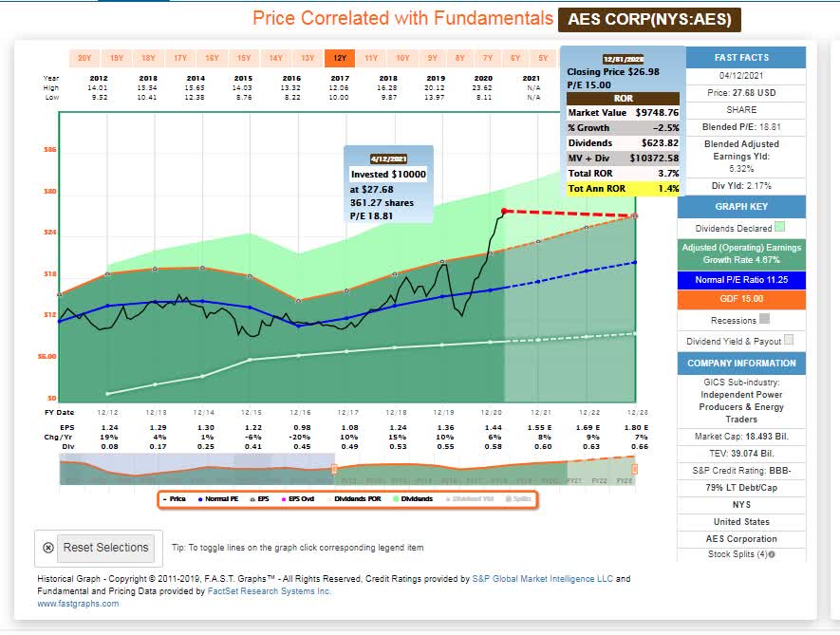840x635 pixels.
Task: Click the 2020 high value 23.62
Action: 483,88
